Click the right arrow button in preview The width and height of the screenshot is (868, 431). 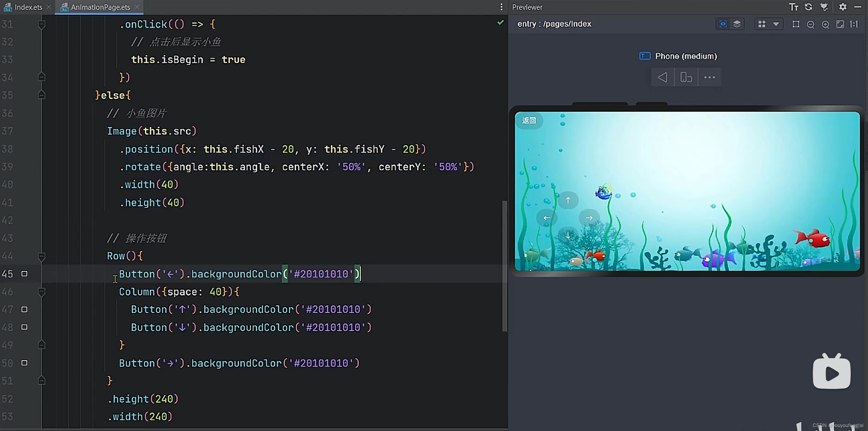[x=589, y=218]
